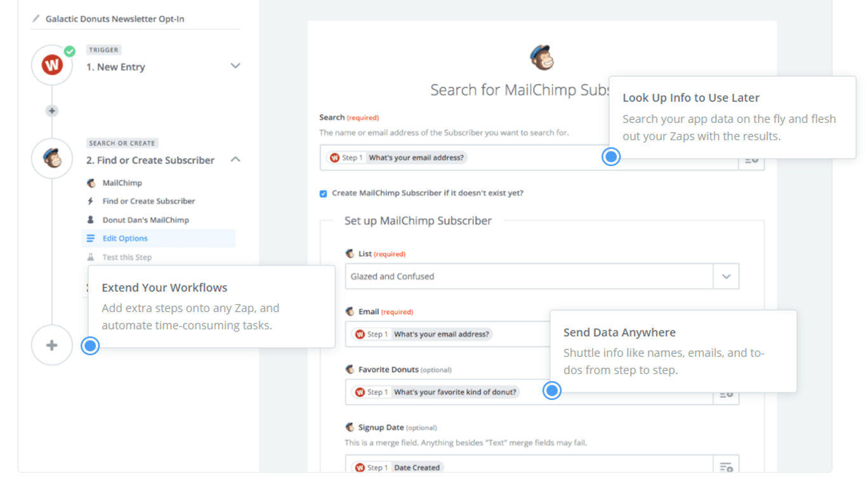
Task: Click Extend Your Workflows tooltip heading
Action: coord(164,288)
